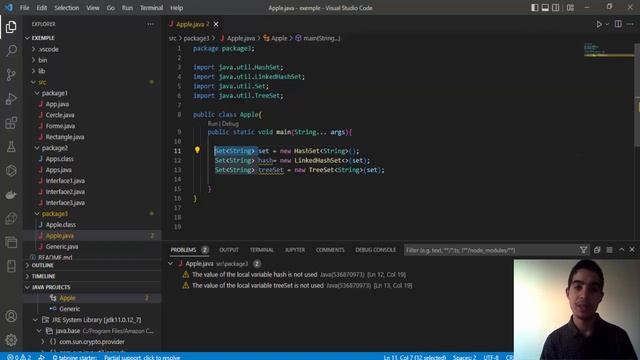
Task: Open the Selection menu
Action: 67,8
